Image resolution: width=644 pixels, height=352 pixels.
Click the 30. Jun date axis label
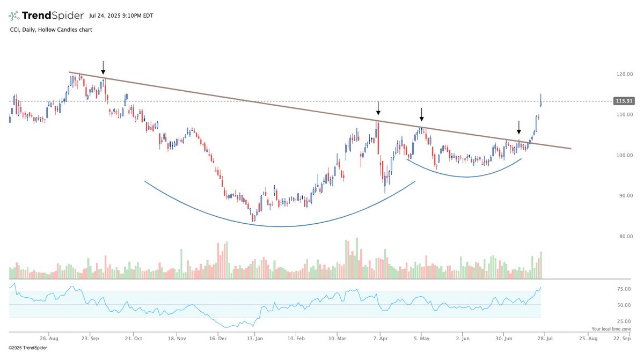(503, 339)
